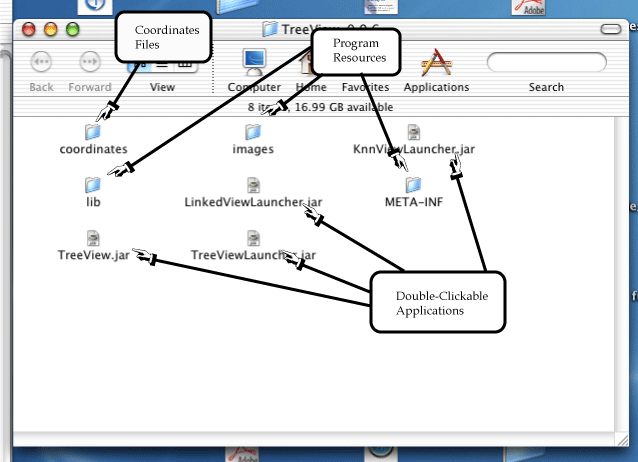
Task: Open Favorites from the toolbar
Action: [365, 87]
